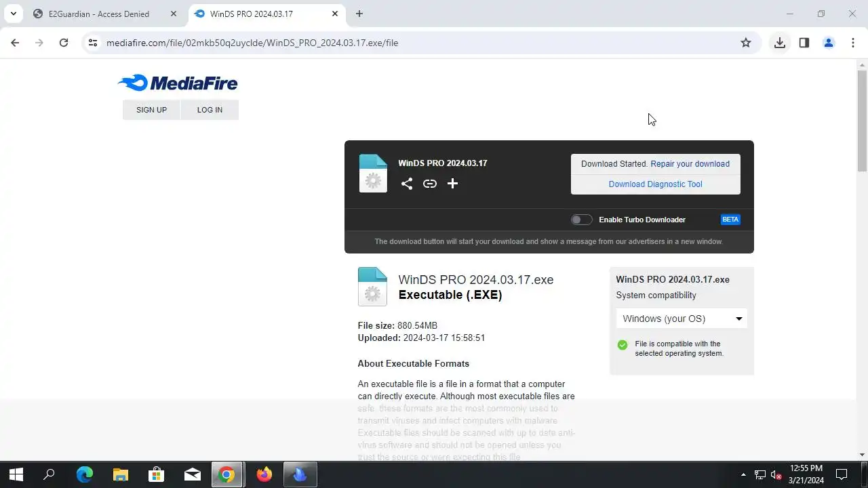
Task: Click the plus icon to save file
Action: click(x=452, y=184)
